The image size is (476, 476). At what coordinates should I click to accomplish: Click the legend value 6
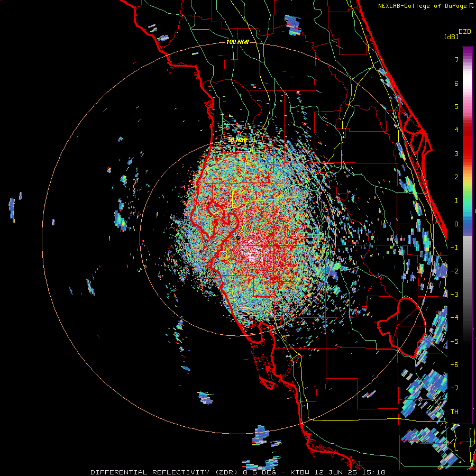456,83
